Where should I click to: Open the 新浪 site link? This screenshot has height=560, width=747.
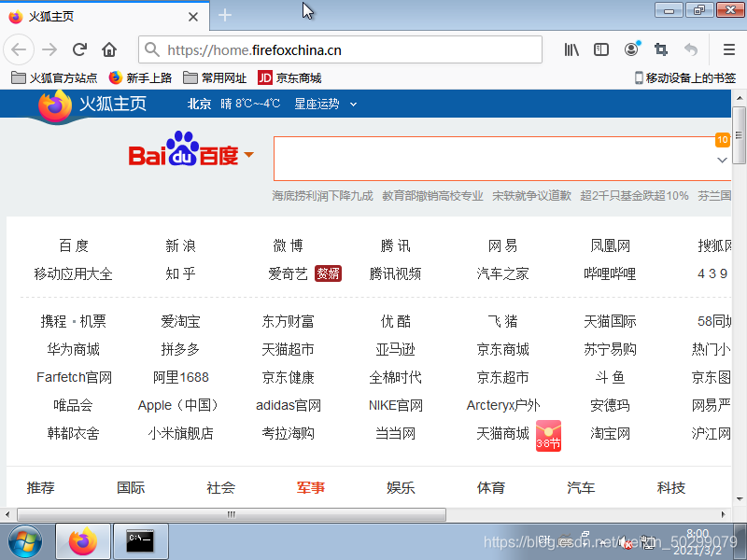tap(180, 245)
